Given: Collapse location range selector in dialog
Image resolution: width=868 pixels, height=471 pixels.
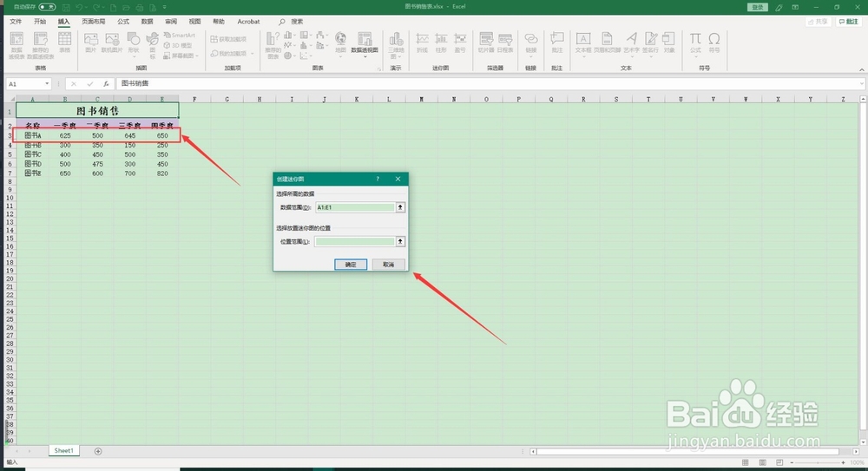Looking at the screenshot, I should tap(400, 241).
